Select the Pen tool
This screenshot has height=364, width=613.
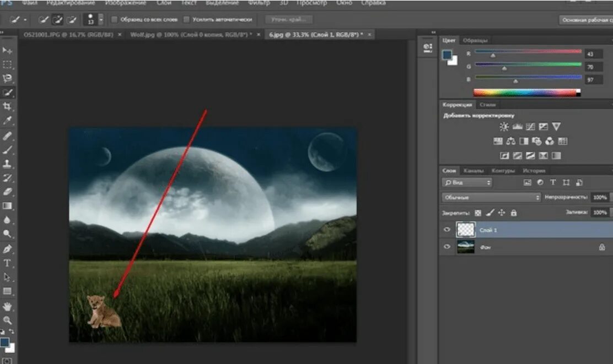click(x=7, y=249)
